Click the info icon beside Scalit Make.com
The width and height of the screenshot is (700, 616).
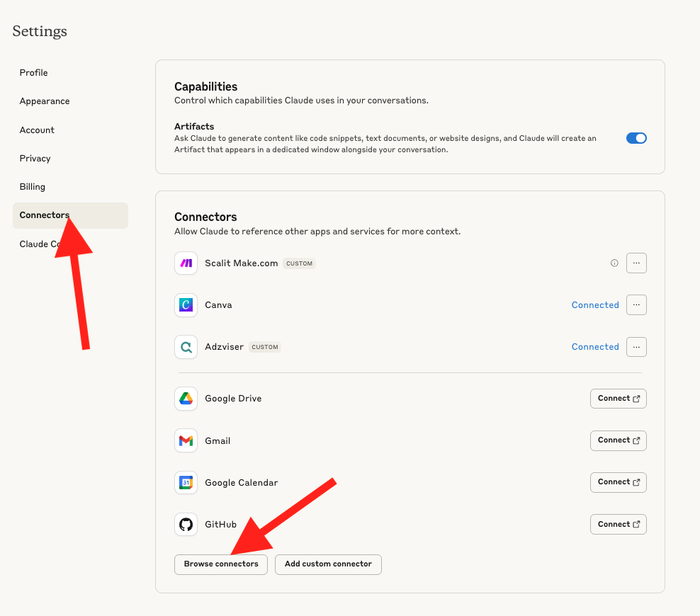[x=614, y=263]
